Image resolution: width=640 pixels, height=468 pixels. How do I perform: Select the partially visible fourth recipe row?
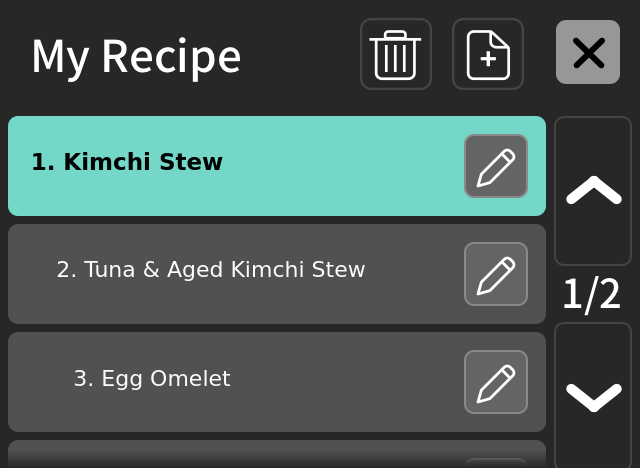[240, 454]
